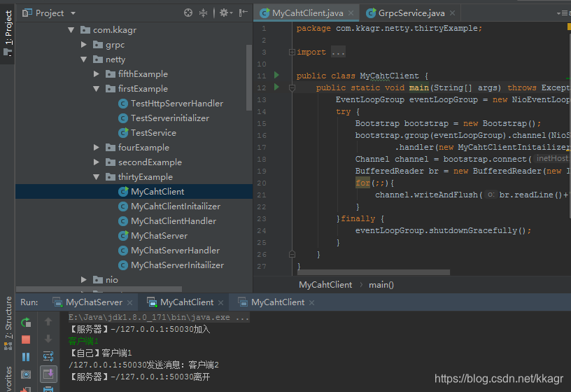
Task: Click down the stack trace arrow
Action: 48,338
